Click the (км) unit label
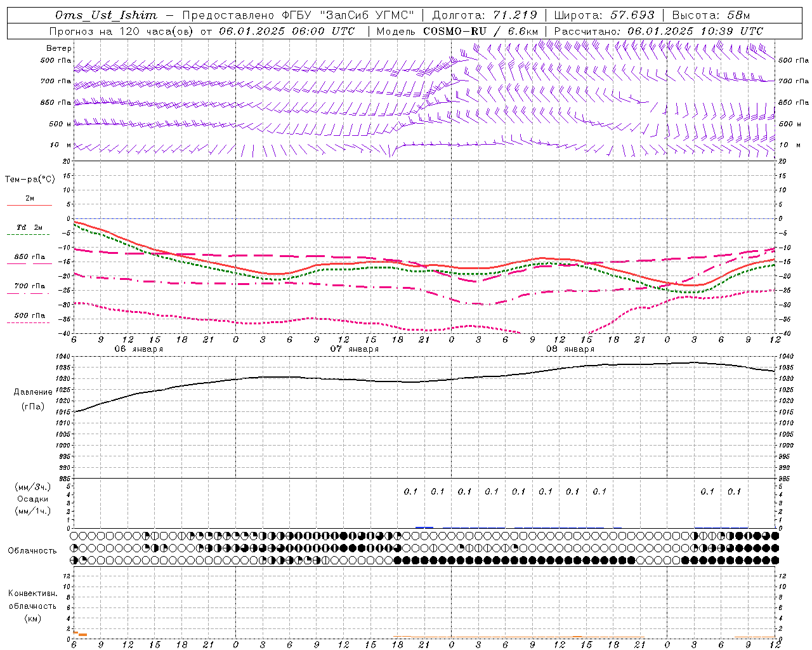This screenshot has width=812, height=650. [32, 618]
